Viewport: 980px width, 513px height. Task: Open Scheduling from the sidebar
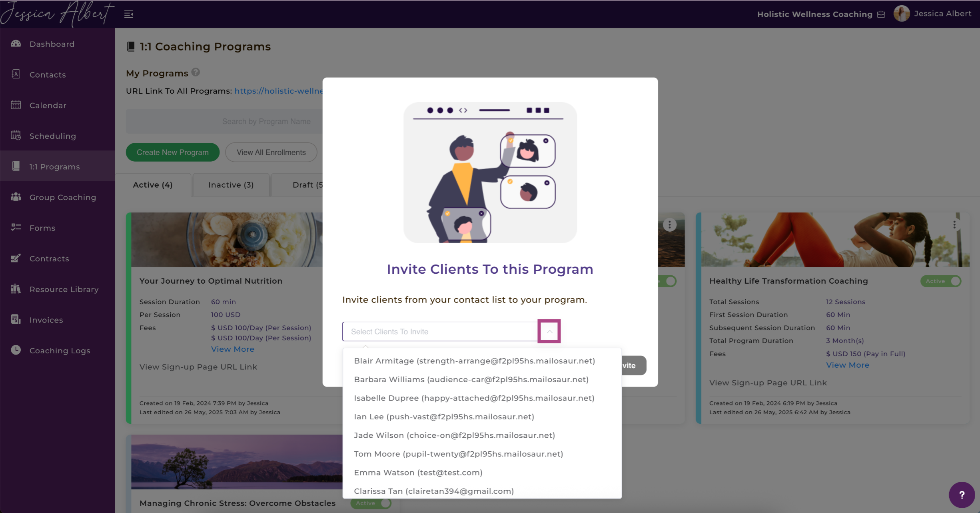(52, 136)
